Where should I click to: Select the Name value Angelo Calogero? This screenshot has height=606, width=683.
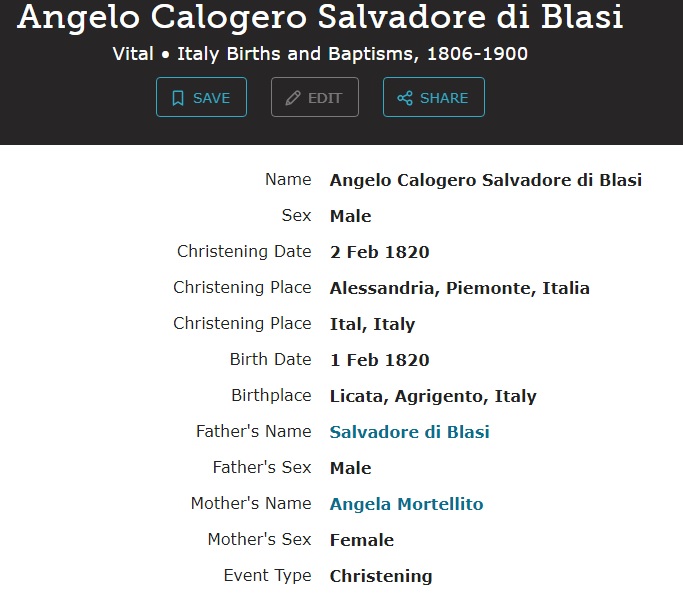pyautogui.click(x=485, y=180)
